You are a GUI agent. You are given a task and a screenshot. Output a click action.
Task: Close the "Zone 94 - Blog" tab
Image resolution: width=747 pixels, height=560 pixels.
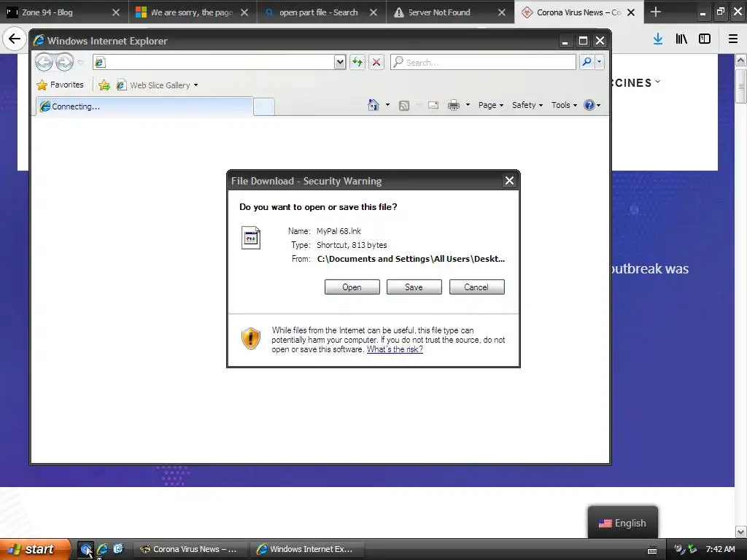point(116,12)
